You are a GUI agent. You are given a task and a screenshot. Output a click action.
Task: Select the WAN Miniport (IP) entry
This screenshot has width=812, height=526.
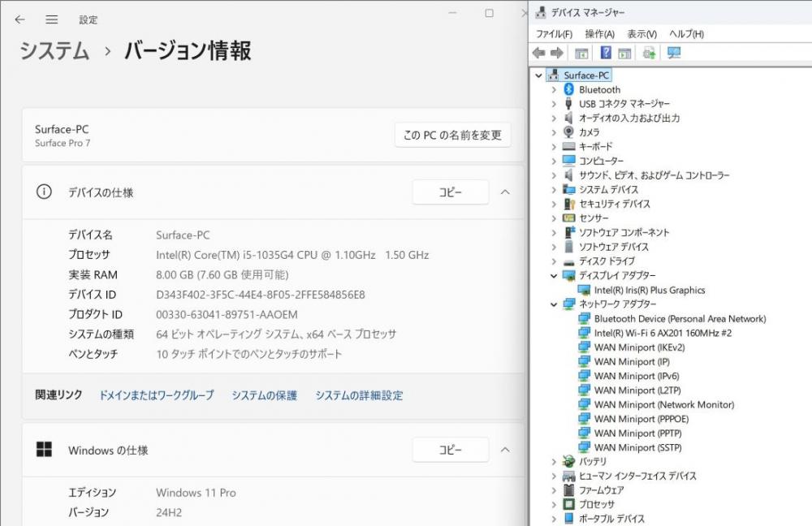point(632,361)
